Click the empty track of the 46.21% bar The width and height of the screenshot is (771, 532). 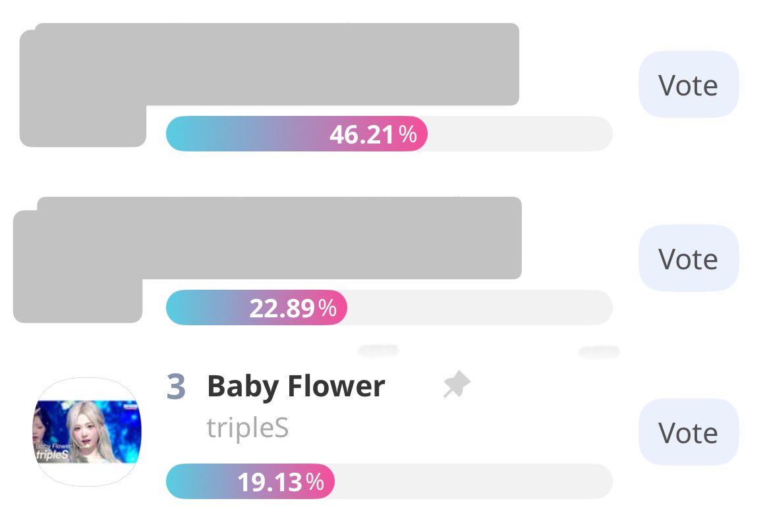coord(520,134)
